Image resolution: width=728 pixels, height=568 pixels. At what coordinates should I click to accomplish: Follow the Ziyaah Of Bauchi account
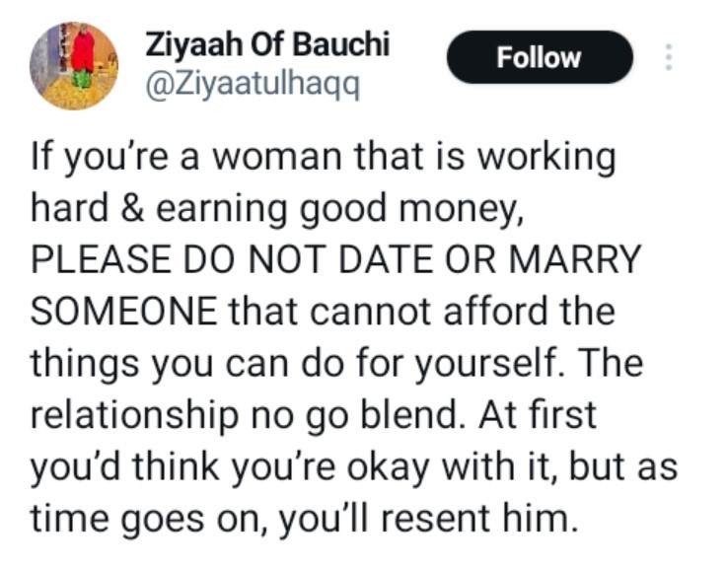coord(540,57)
